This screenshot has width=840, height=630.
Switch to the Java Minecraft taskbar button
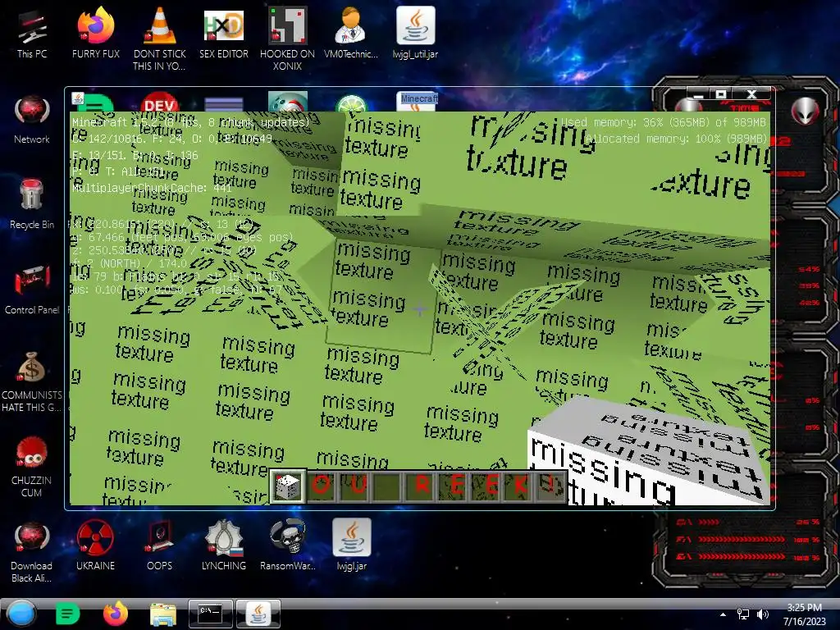point(258,614)
